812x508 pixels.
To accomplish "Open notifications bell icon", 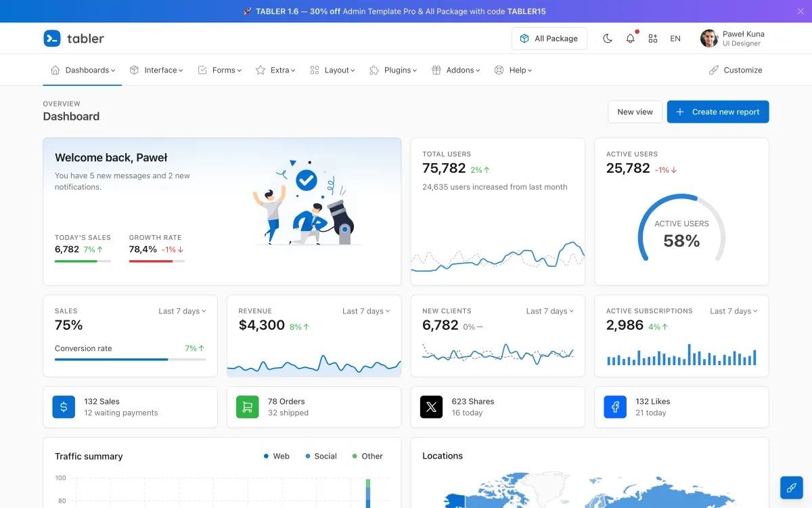I will [631, 39].
